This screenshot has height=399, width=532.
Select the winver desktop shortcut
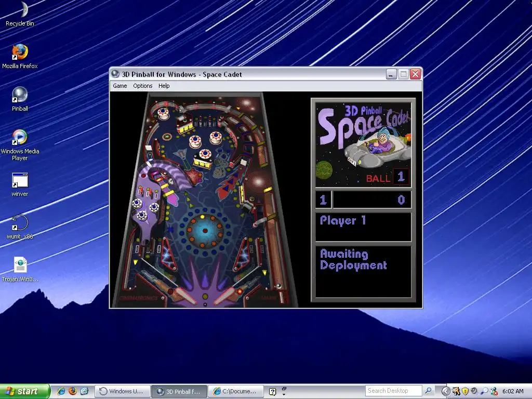20,184
